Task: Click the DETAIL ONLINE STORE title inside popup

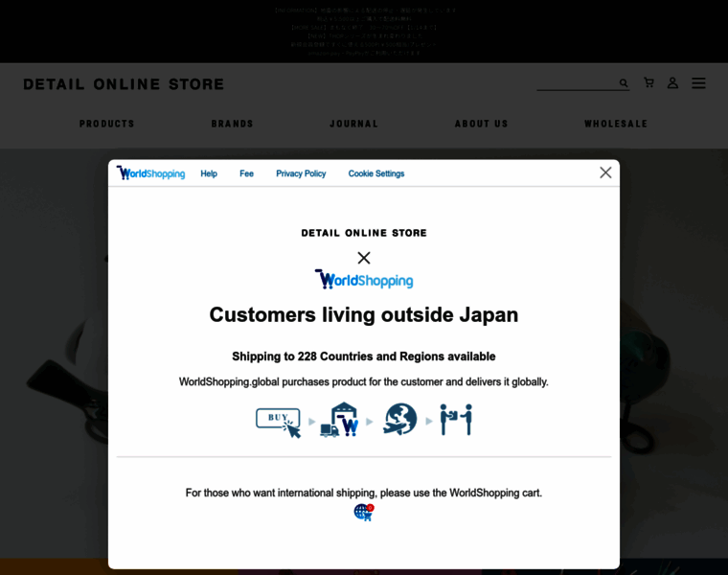Action: click(x=364, y=233)
